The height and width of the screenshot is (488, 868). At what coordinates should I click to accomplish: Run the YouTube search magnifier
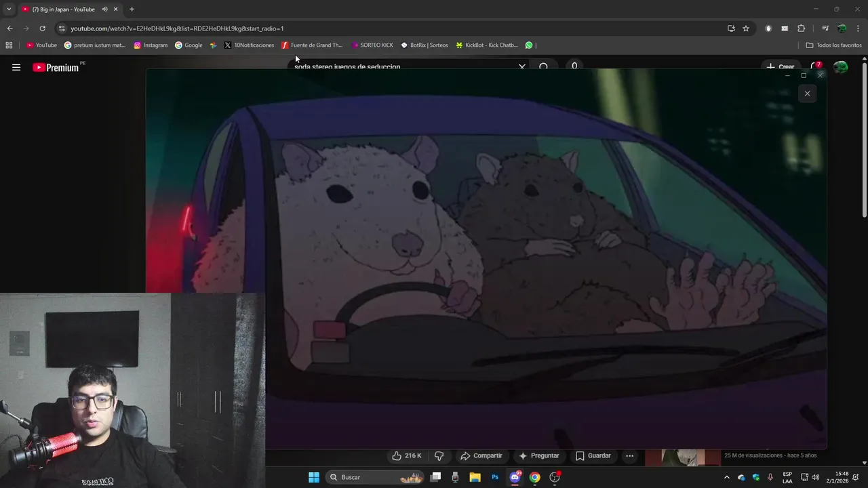[x=544, y=67]
